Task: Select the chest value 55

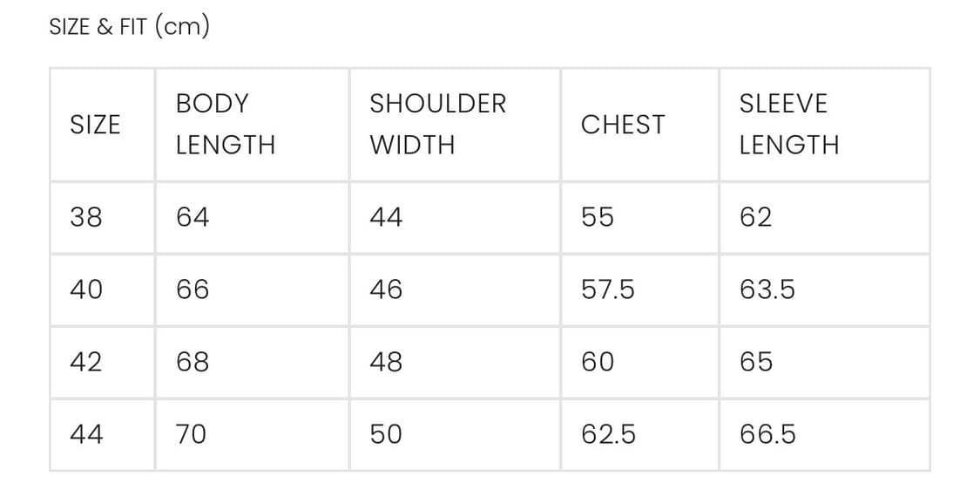Action: tap(598, 217)
